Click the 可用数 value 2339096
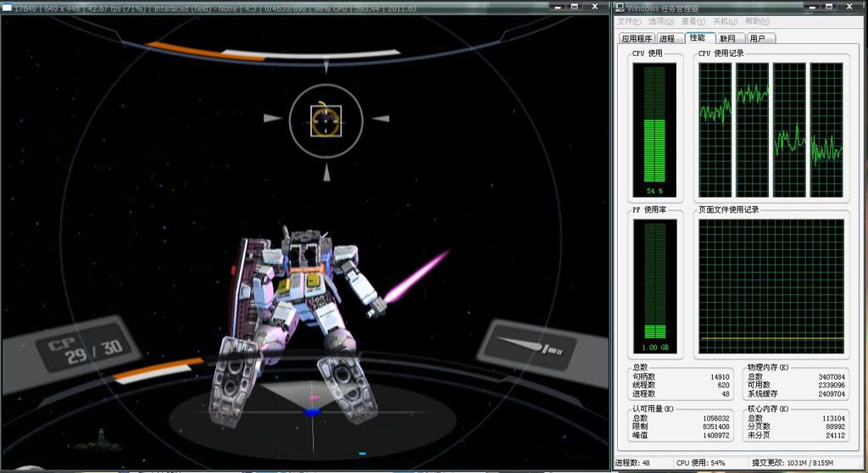Screen dimensions: 868x473 [x=832, y=385]
